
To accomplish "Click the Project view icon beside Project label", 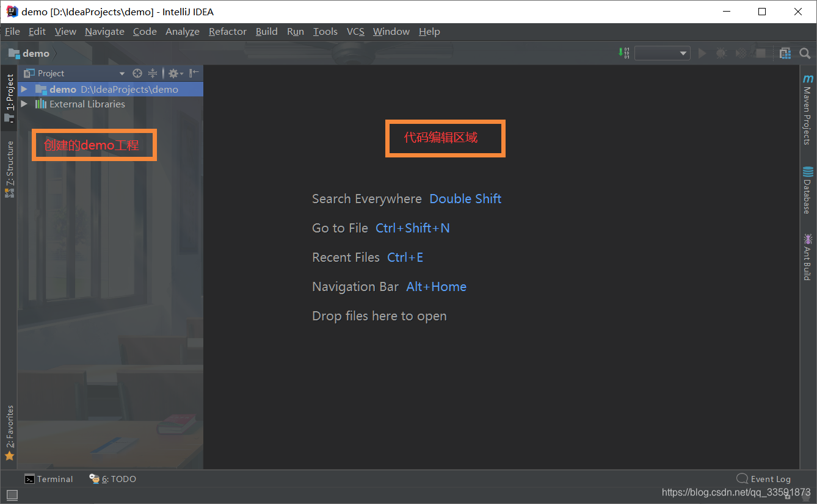I will point(29,73).
